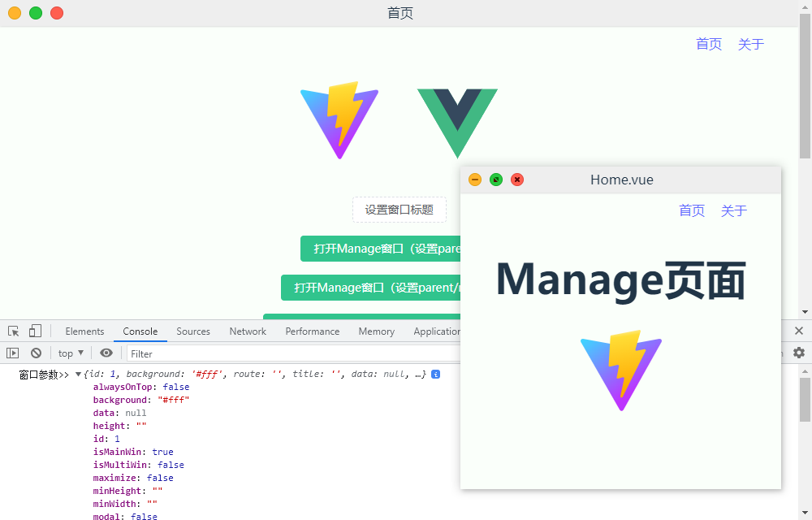Select the id: 1 property line
The image size is (812, 520).
click(x=106, y=439)
